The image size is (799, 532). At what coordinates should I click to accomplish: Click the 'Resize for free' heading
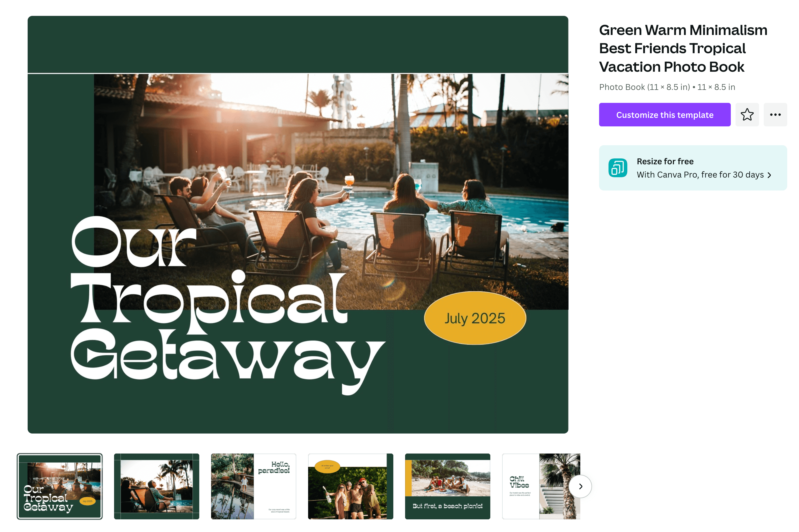665,161
